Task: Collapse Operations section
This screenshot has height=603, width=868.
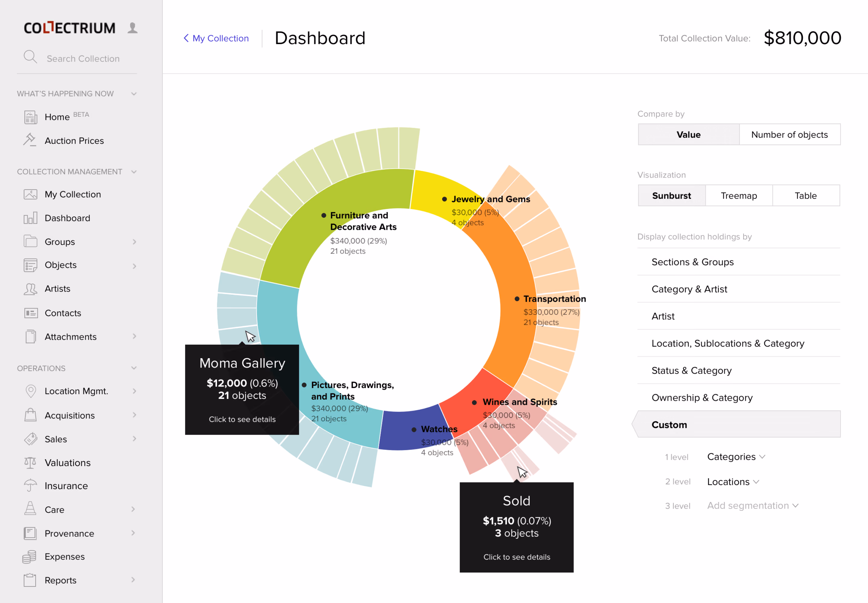Action: (x=134, y=368)
